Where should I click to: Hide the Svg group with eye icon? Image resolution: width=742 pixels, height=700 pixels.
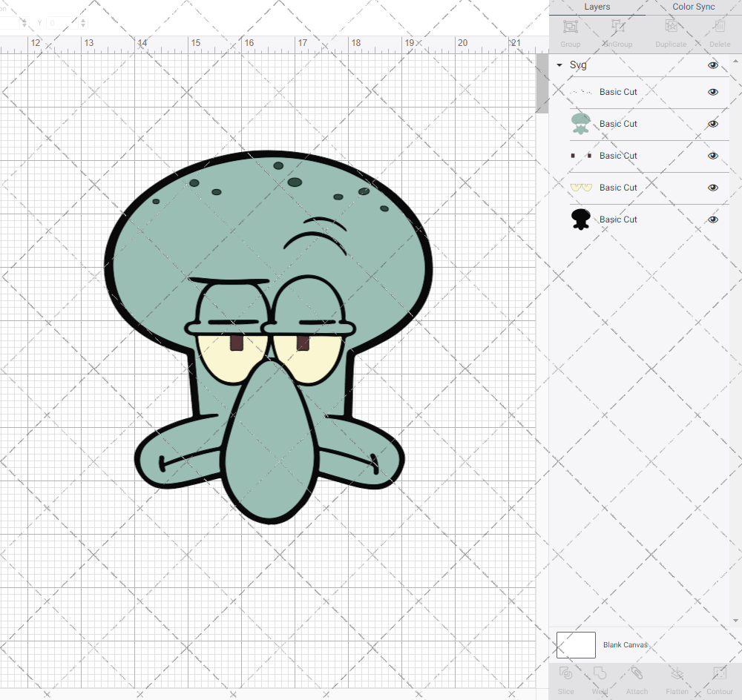tap(712, 65)
